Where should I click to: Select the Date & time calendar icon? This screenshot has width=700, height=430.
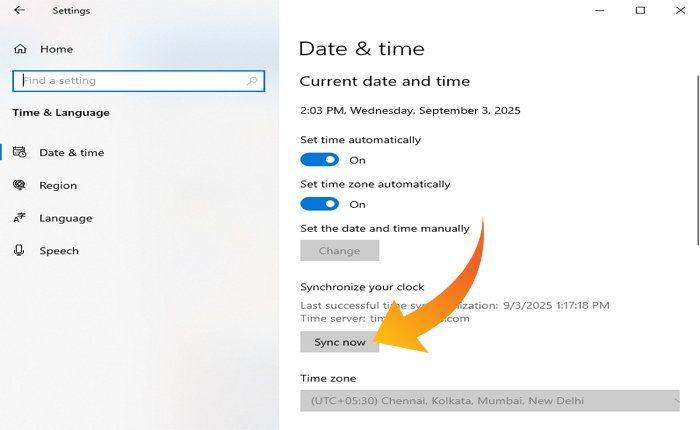(20, 152)
